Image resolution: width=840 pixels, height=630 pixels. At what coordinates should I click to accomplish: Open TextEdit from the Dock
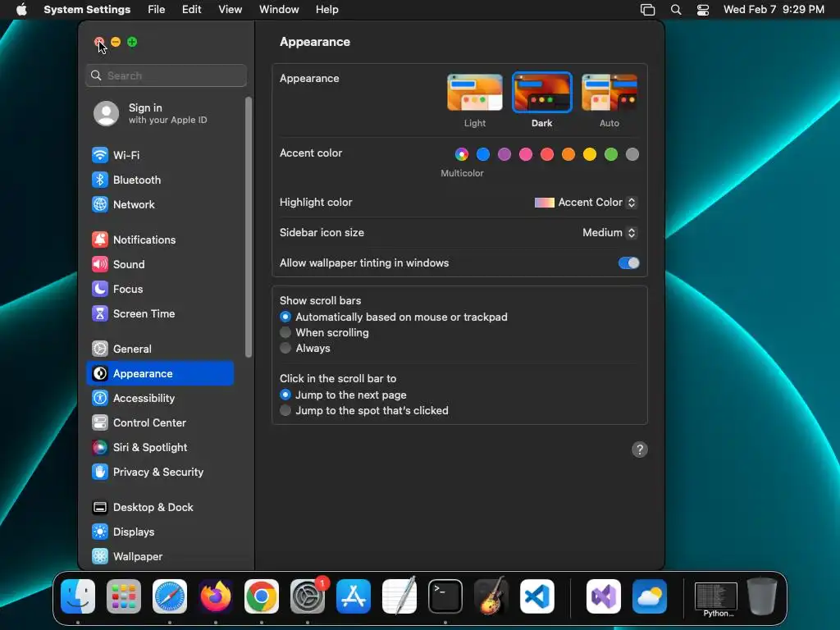pos(399,596)
